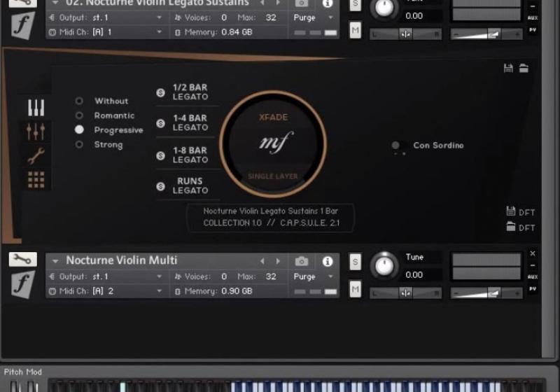Click the SINGLE LAYER mode label
Viewport: 560px width, 392px height.
(273, 176)
